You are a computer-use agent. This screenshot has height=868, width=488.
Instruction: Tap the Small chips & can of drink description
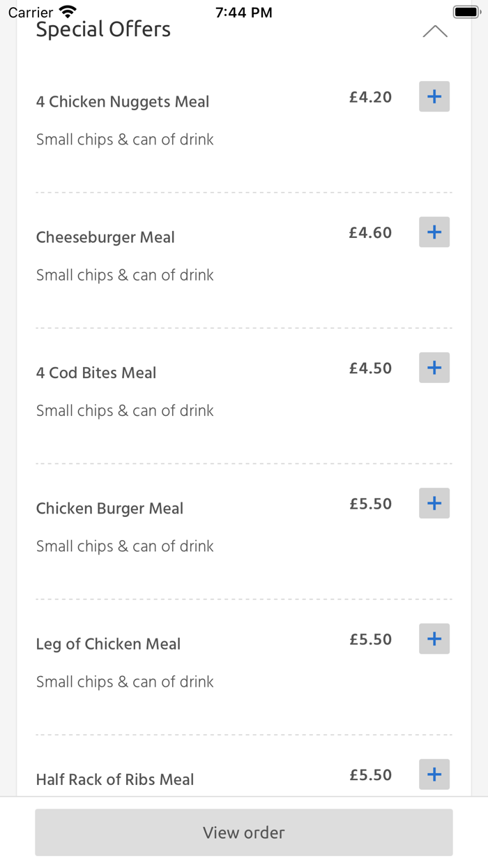click(124, 139)
